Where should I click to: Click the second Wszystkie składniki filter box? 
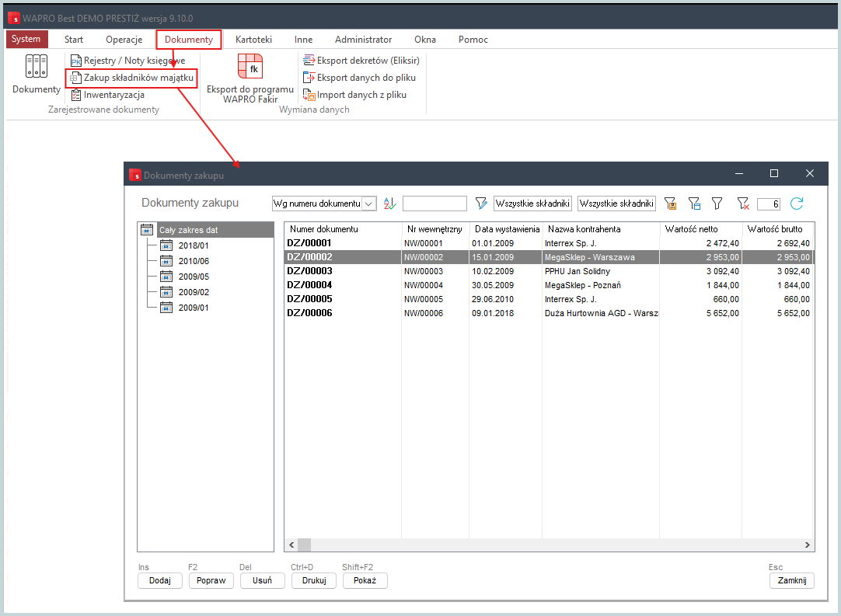[x=617, y=204]
